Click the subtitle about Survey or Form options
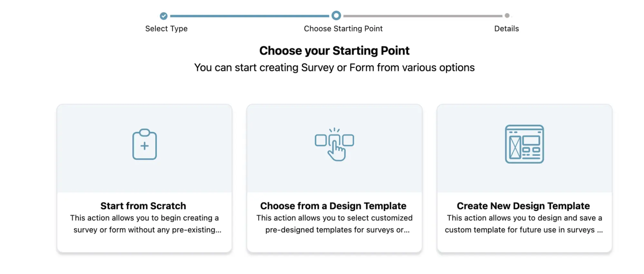This screenshot has height=274, width=644. point(334,68)
